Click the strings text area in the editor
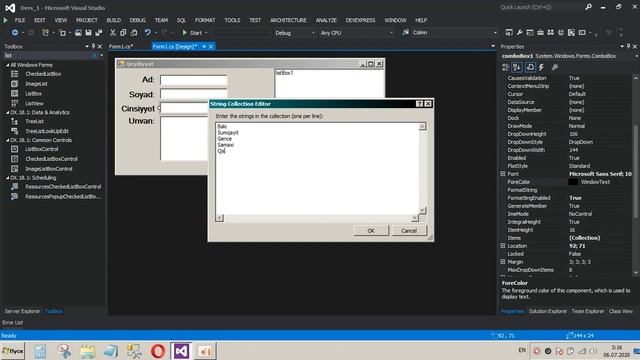Image resolution: width=640 pixels, height=360 pixels. pyautogui.click(x=317, y=169)
